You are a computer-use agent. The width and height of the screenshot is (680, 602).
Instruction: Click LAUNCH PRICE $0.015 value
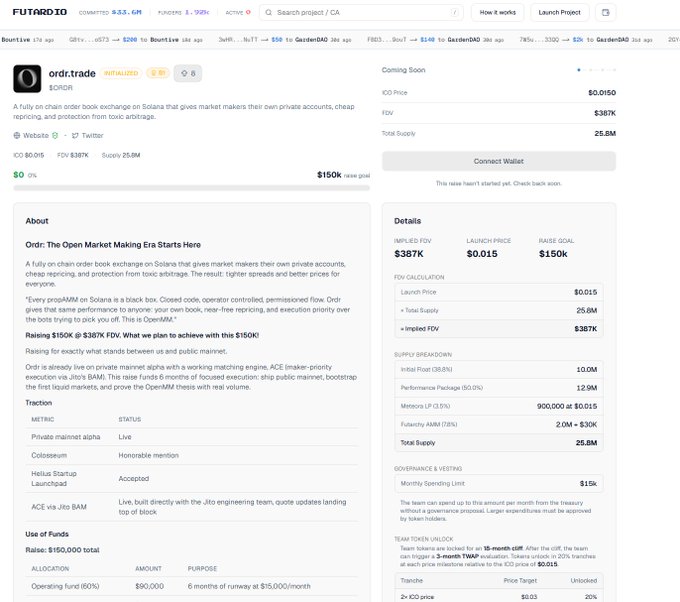point(482,254)
